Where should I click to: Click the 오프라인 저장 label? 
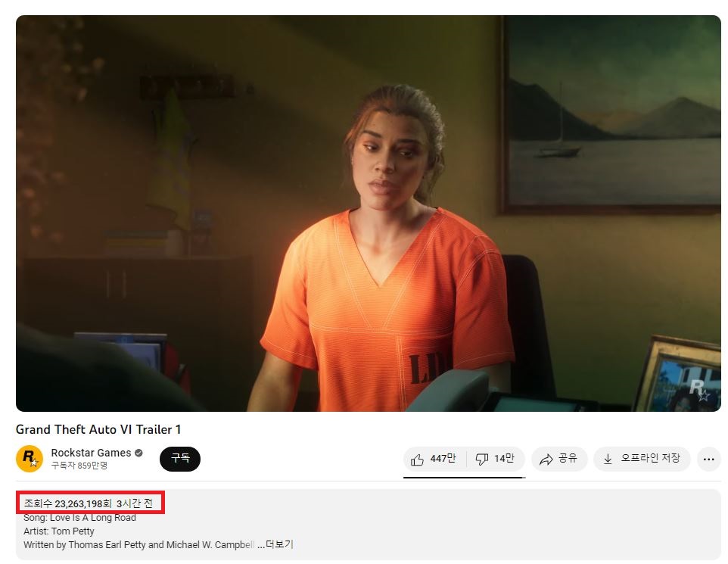(650, 458)
